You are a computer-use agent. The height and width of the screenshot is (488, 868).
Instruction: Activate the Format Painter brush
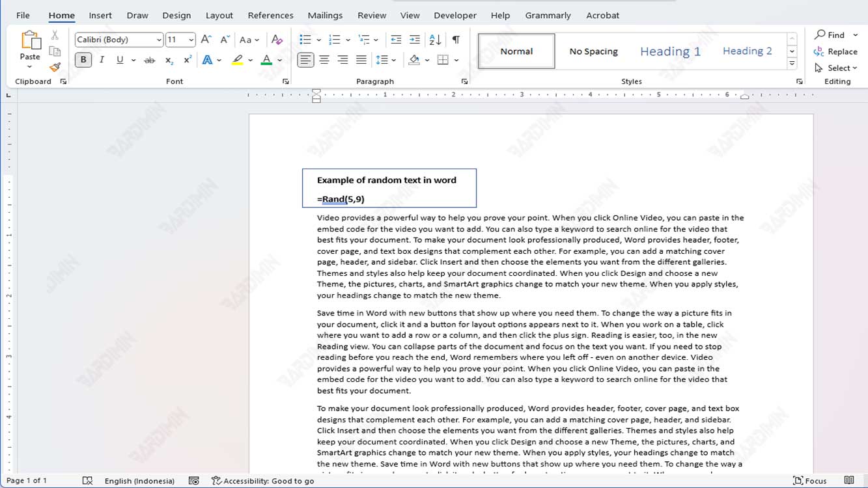coord(55,67)
